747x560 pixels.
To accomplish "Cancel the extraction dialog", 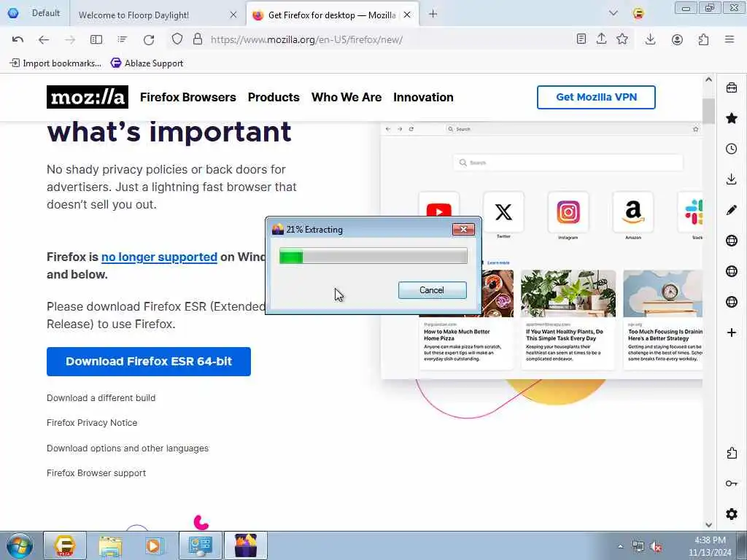I will tap(432, 290).
